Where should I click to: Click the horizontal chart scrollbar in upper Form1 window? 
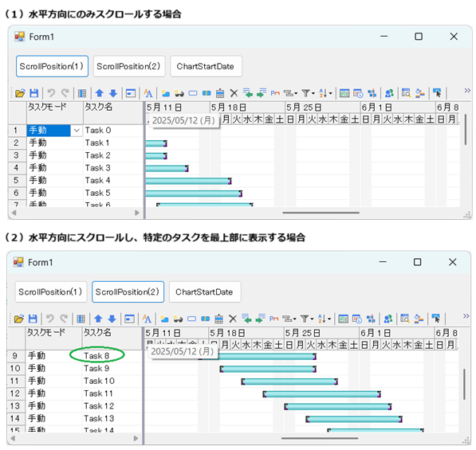coord(321,213)
